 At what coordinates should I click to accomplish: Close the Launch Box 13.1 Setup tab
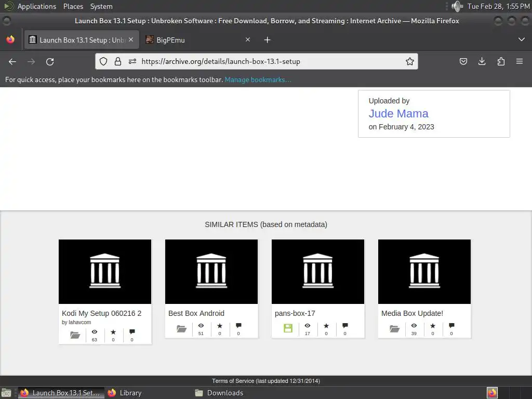pos(131,39)
